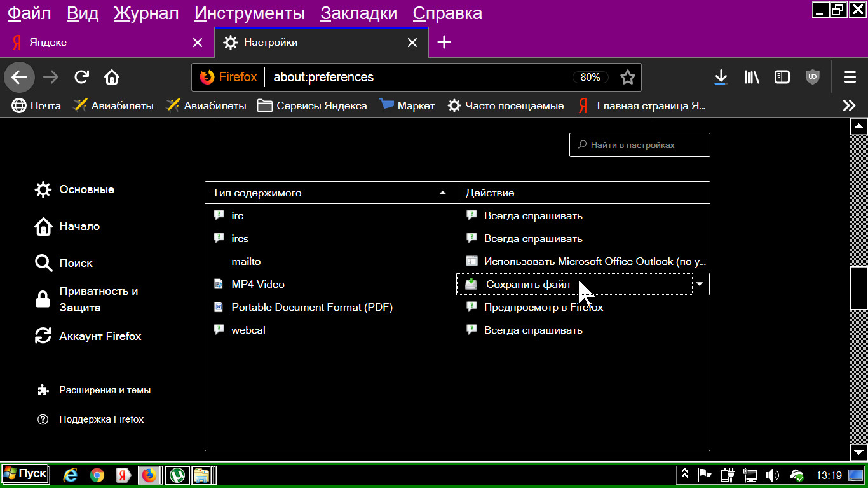Reload the current page
This screenshot has width=868, height=488.
pyautogui.click(x=81, y=77)
